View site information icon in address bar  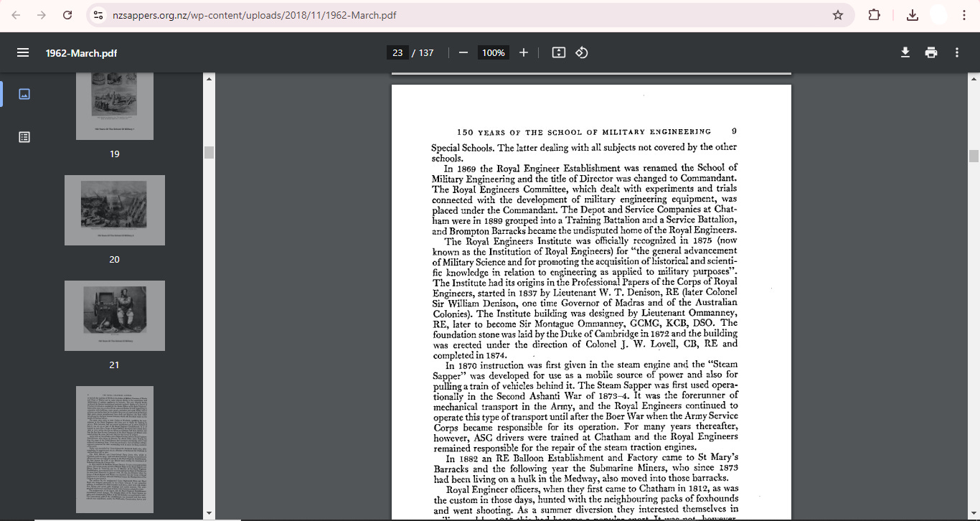pos(98,15)
